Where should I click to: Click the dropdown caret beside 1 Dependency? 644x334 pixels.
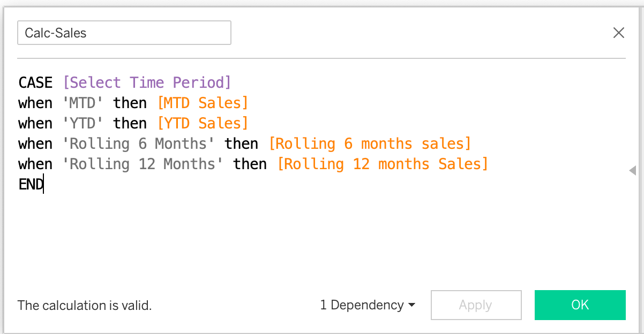point(411,305)
